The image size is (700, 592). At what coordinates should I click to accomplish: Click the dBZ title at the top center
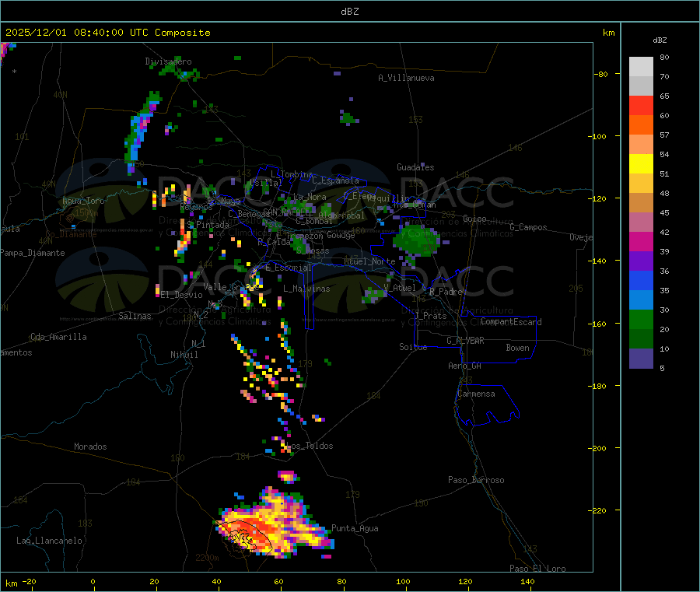[349, 12]
